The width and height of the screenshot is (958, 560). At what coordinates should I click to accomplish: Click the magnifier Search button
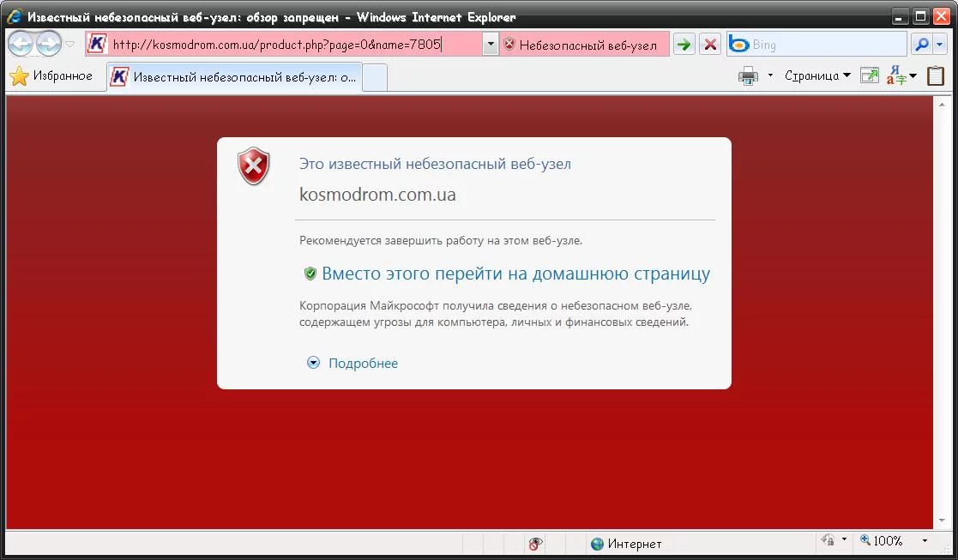coord(921,44)
